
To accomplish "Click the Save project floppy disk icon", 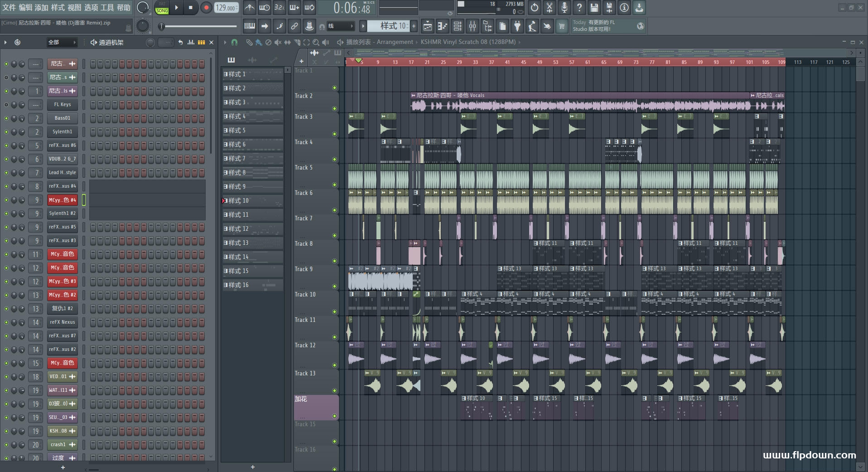I will [x=594, y=8].
